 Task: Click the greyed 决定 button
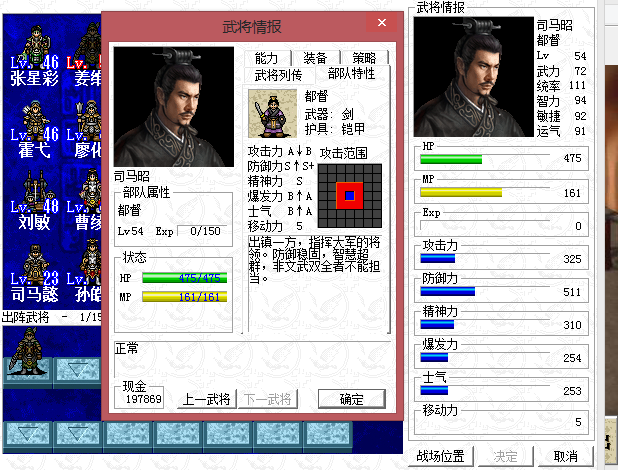tap(505, 456)
